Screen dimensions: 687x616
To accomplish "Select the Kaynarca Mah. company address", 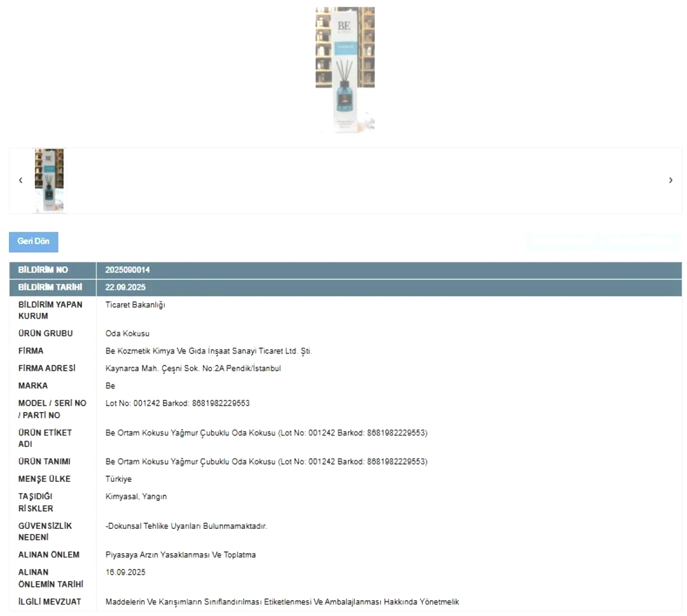I will click(x=193, y=369).
